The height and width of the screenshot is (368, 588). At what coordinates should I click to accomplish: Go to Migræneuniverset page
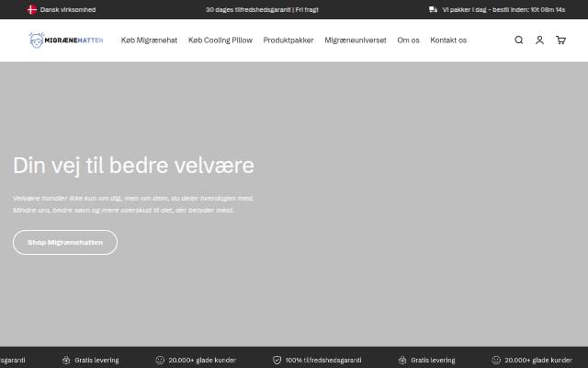[356, 40]
